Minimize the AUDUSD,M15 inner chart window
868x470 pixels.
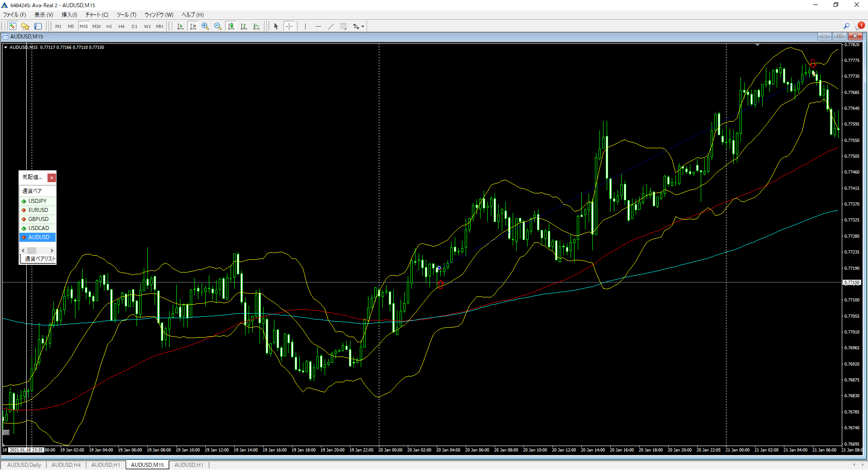pos(824,36)
